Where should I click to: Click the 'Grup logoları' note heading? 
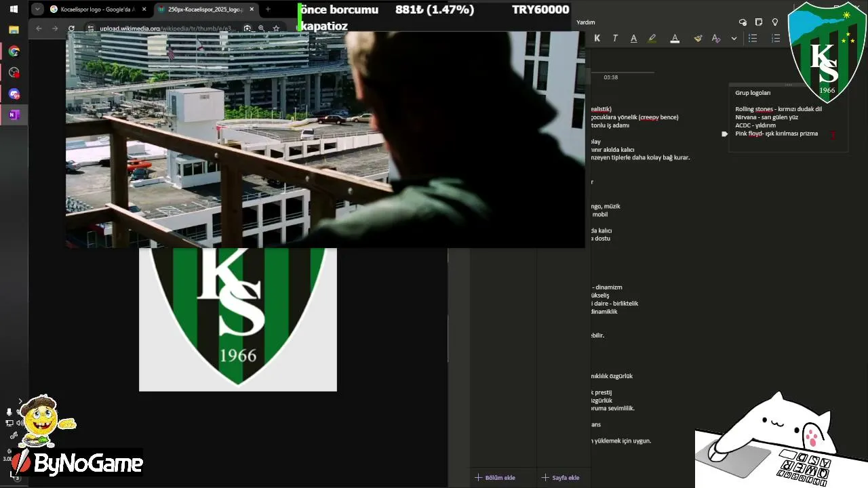(x=753, y=93)
